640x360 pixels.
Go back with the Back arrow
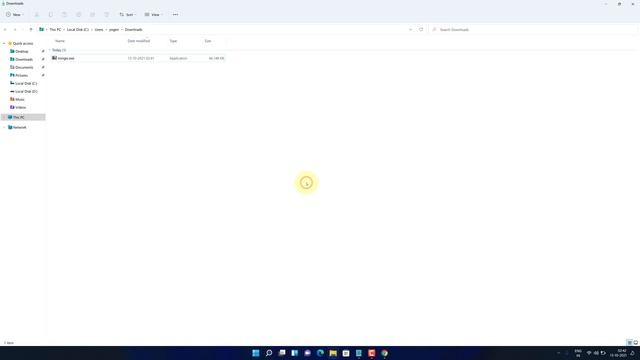5,30
